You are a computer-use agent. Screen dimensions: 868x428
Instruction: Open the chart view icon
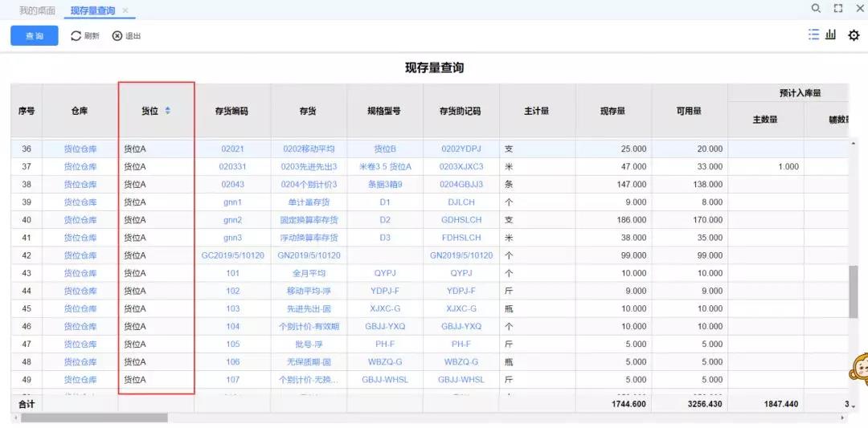[x=830, y=35]
